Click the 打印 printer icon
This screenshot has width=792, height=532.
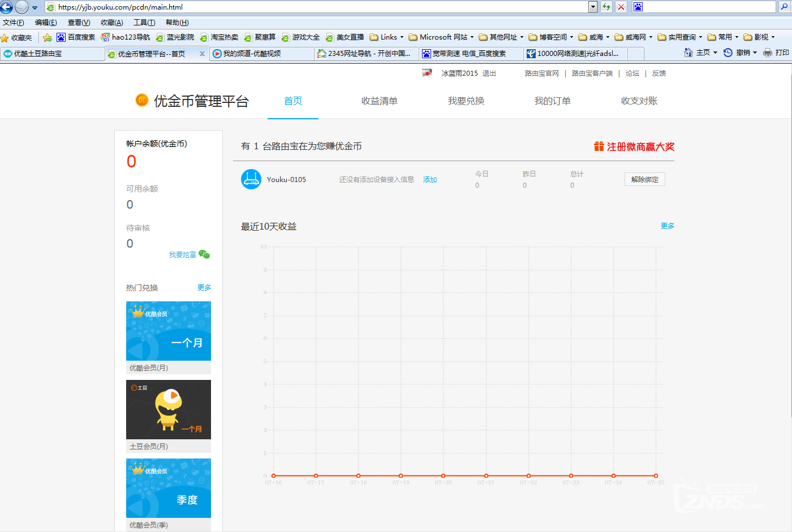point(768,53)
